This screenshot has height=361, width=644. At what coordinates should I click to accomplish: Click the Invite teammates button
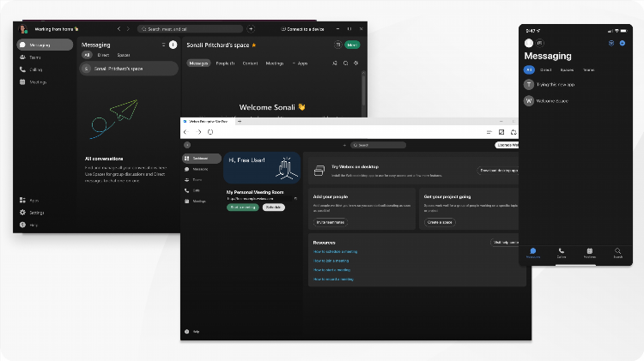[x=331, y=222]
